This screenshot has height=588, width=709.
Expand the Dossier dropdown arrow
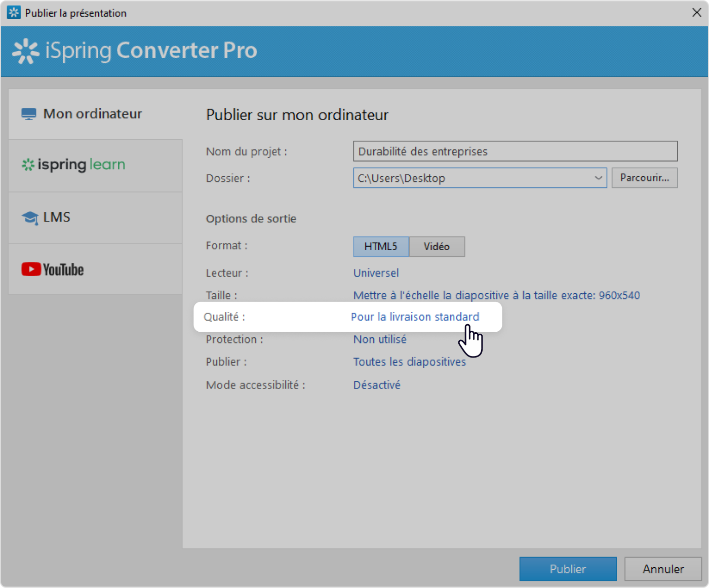598,178
